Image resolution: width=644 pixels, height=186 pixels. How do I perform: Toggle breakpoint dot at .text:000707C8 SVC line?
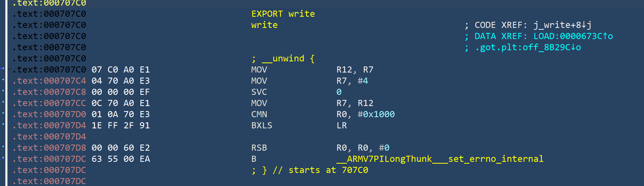pos(3,91)
